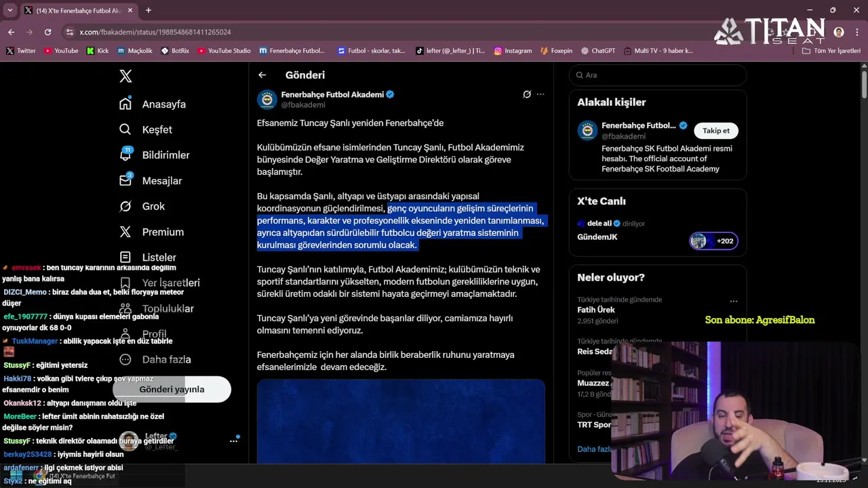Open Kick bookmark
Viewport: 868px width, 488px height.
(98, 51)
